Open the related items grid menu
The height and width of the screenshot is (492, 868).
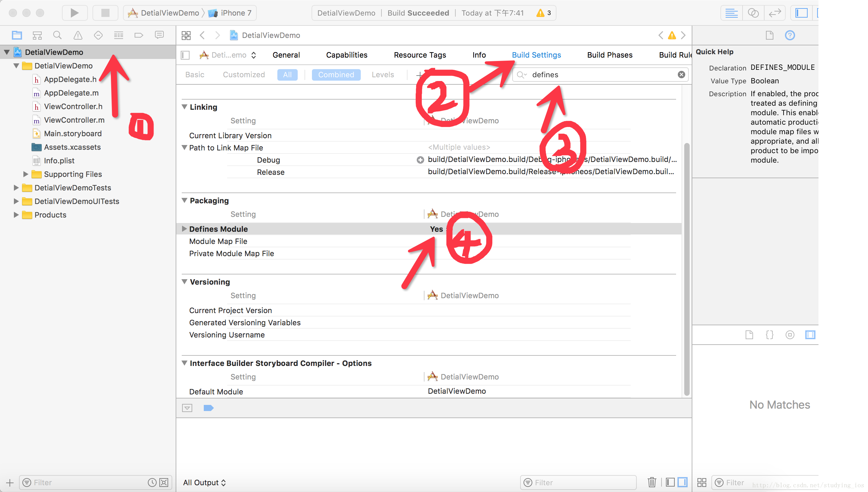point(186,35)
